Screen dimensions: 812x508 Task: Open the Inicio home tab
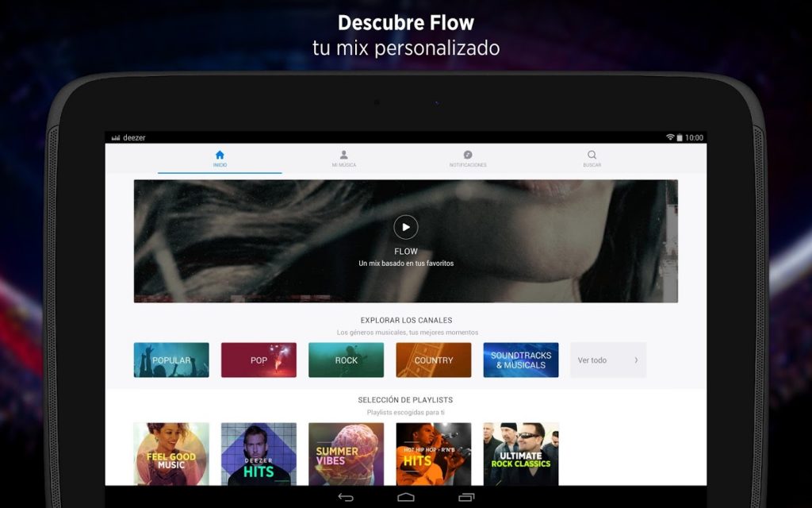click(x=220, y=159)
